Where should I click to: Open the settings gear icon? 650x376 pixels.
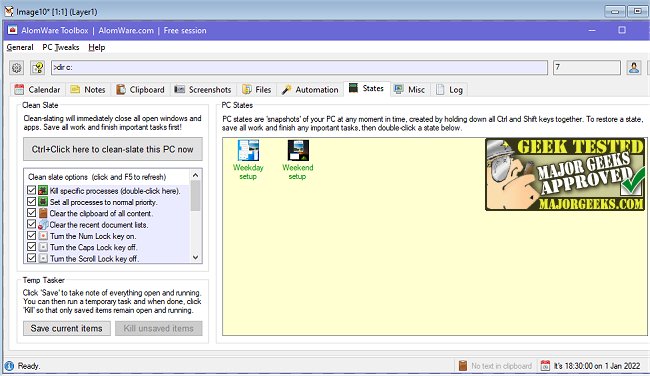point(17,68)
